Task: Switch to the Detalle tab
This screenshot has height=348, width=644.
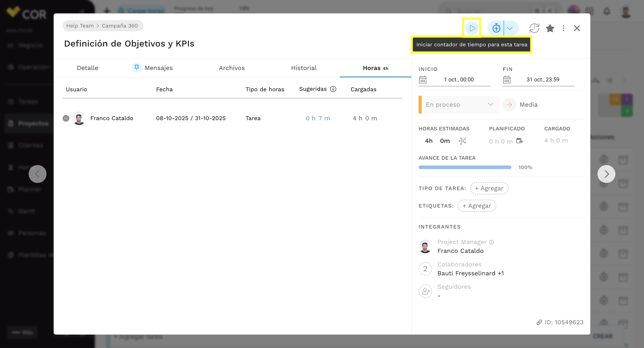Action: coord(87,68)
